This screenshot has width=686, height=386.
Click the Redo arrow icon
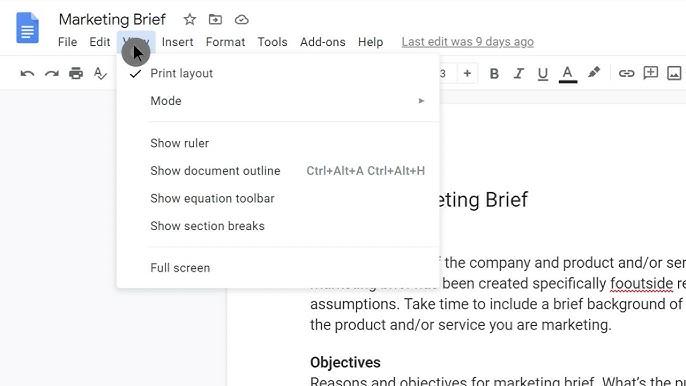pyautogui.click(x=52, y=74)
